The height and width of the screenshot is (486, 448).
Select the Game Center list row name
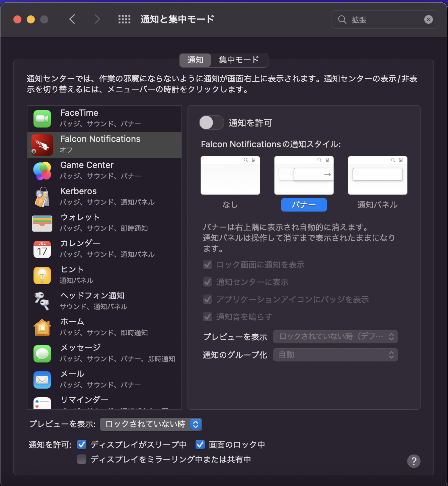point(87,165)
